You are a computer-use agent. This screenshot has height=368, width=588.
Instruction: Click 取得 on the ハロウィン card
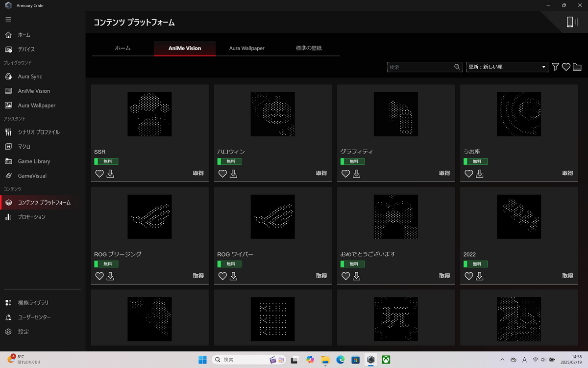pos(321,173)
